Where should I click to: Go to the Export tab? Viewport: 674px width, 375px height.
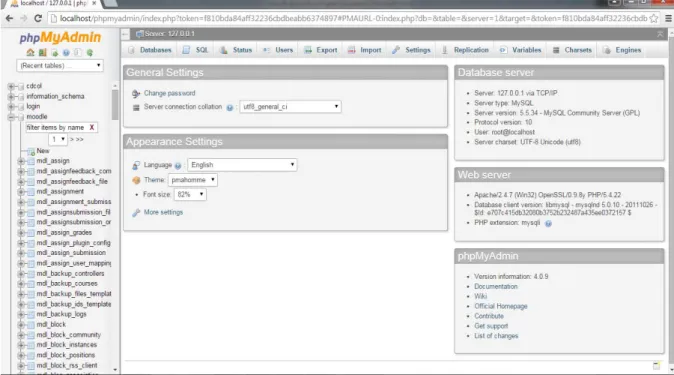[321, 50]
